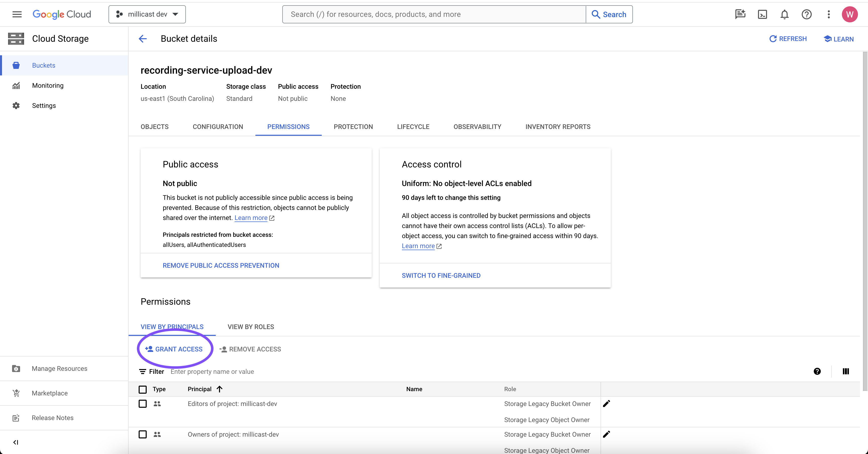The image size is (868, 454).
Task: Click REMOVE PUBLIC ACCESS PREVENTION
Action: point(221,265)
